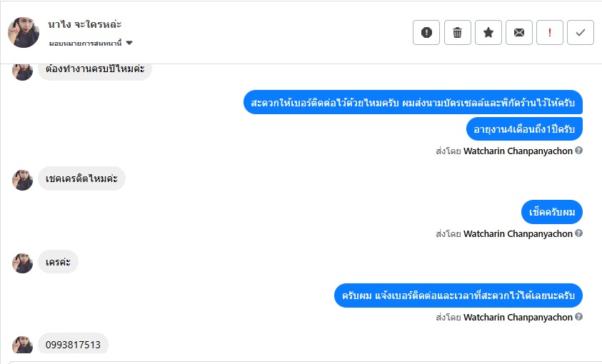This screenshot has height=364, width=602.
Task: Flag conversation with the red exclamation icon
Action: 550,33
